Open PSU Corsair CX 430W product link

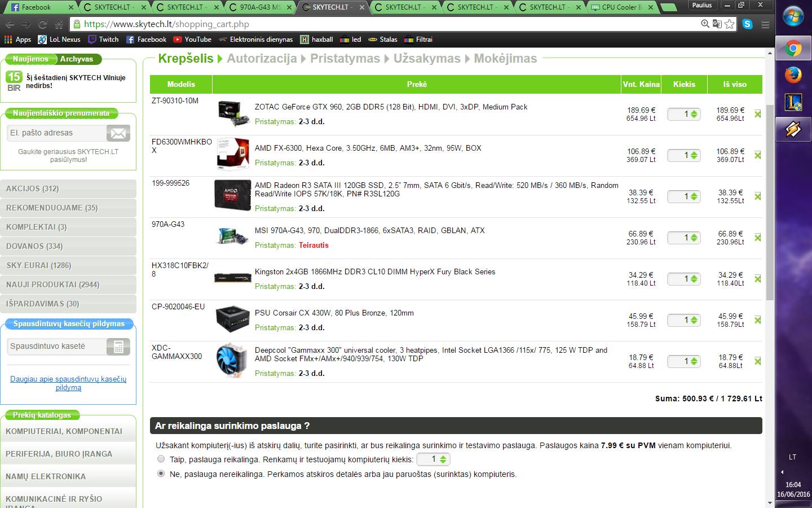334,313
